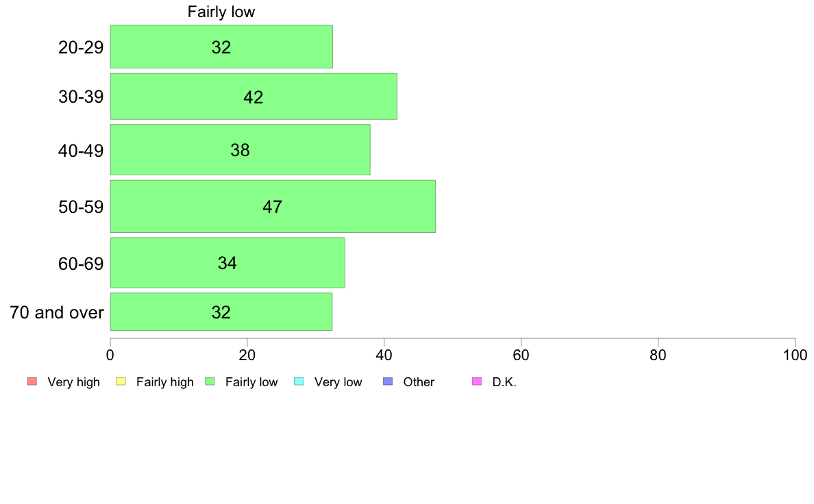Viewport: 814px width, 504px height.
Task: Click the 100 tick on x-axis
Action: coord(795,355)
